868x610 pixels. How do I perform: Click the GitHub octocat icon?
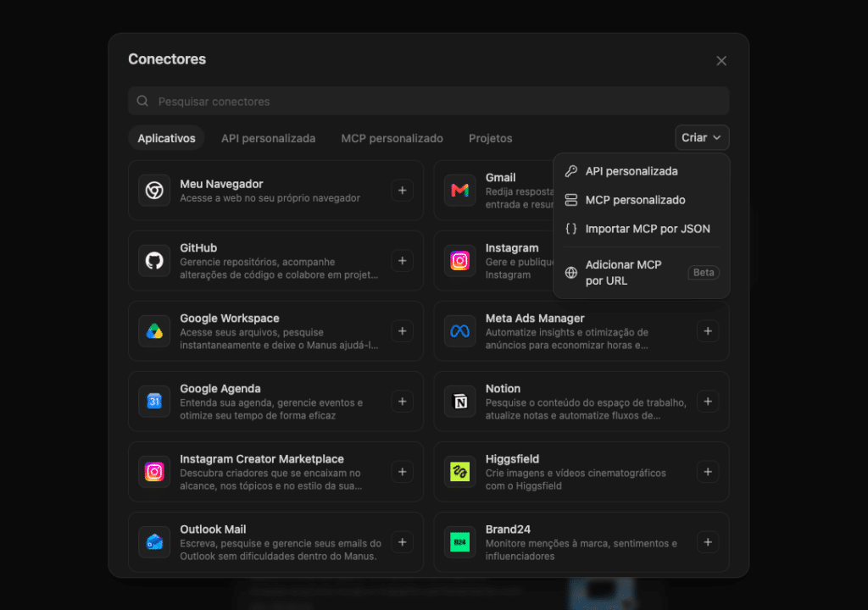click(154, 261)
